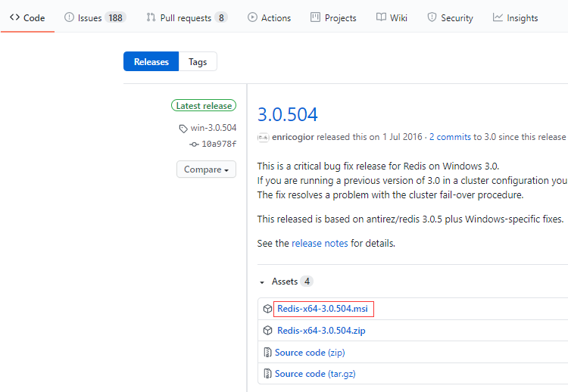
Task: Open the win-3.0.504 tag link
Action: pos(214,128)
